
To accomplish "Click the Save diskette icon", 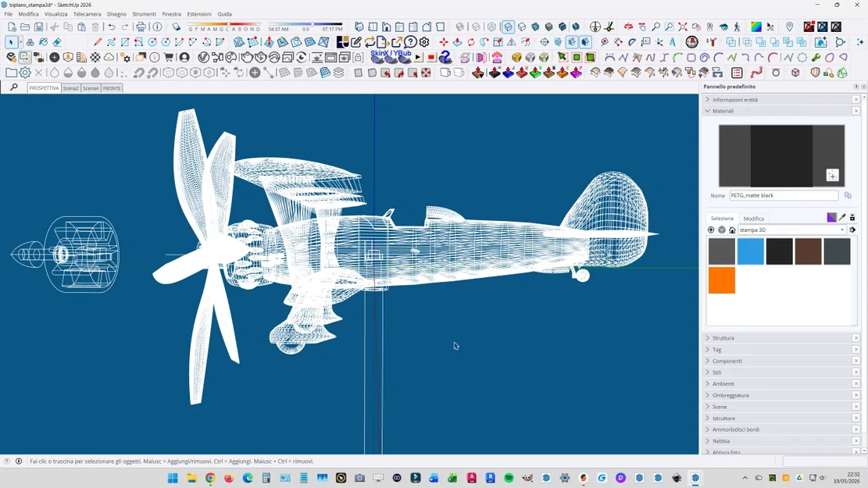I will pos(38,27).
